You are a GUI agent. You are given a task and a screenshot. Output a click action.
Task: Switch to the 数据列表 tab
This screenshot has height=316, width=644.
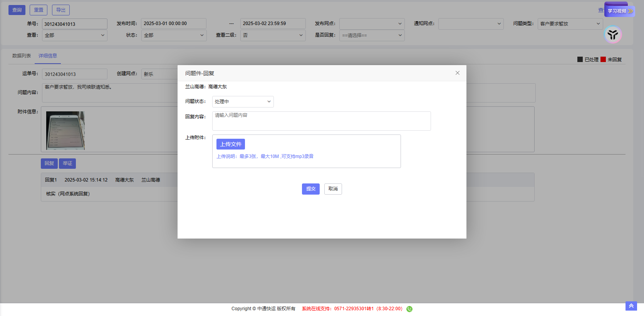point(22,56)
